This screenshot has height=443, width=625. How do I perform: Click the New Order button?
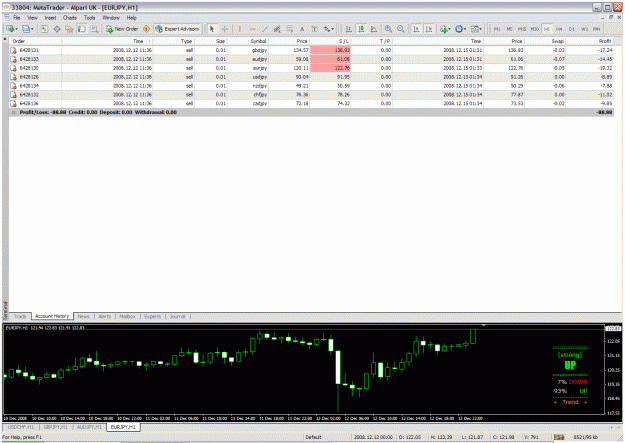click(x=122, y=29)
